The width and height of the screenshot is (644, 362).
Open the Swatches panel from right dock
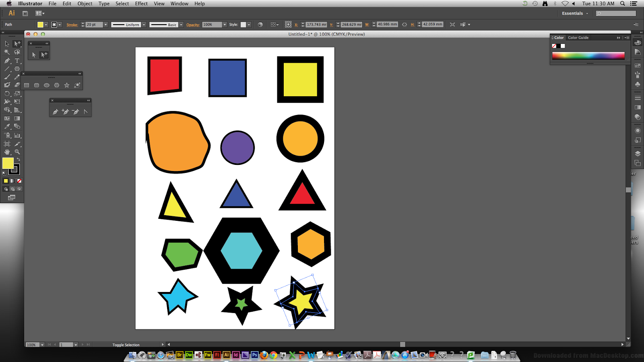point(638,65)
